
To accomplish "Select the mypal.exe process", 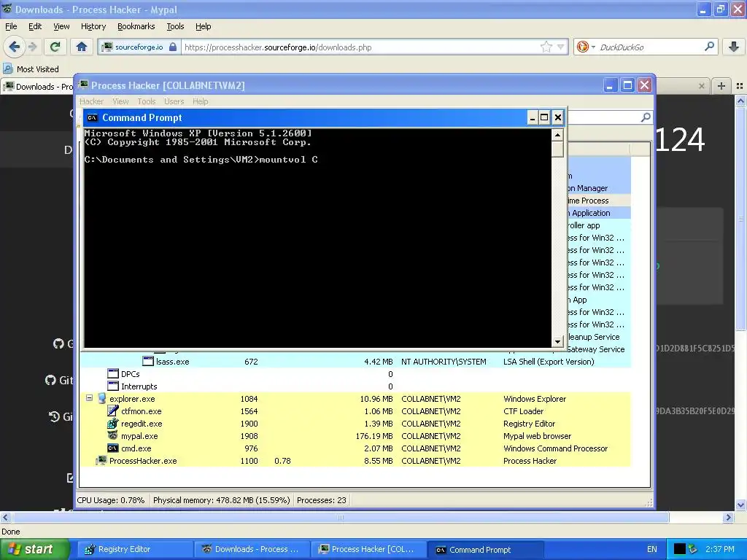I will [355, 436].
